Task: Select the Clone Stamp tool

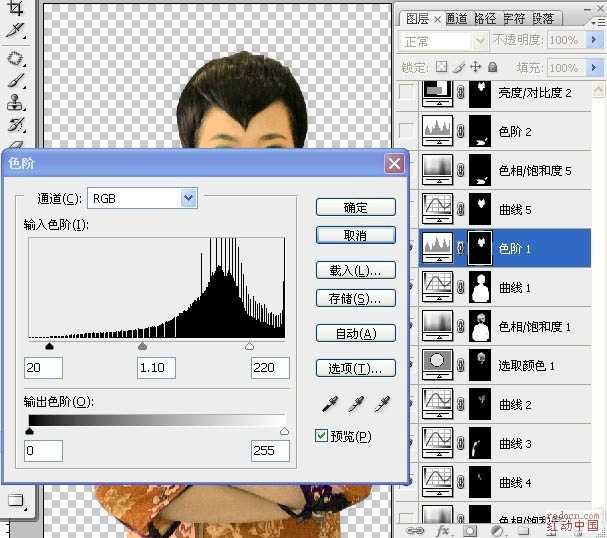Action: [x=15, y=103]
